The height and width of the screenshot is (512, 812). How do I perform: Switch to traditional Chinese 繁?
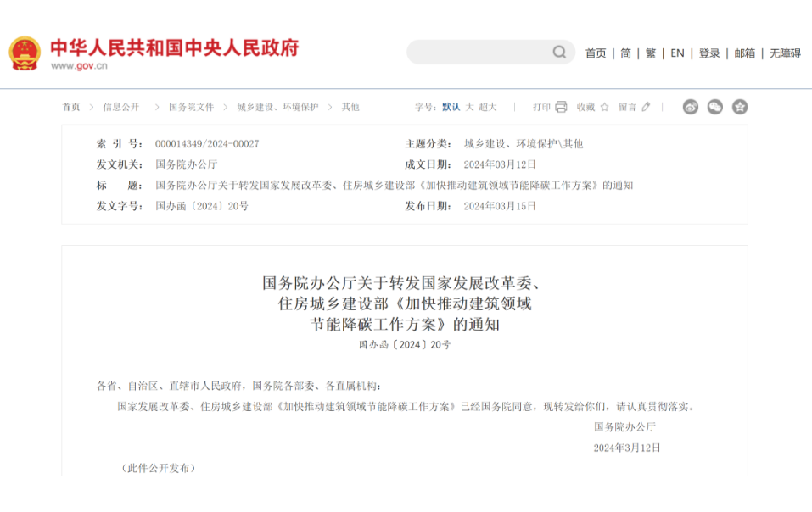651,53
